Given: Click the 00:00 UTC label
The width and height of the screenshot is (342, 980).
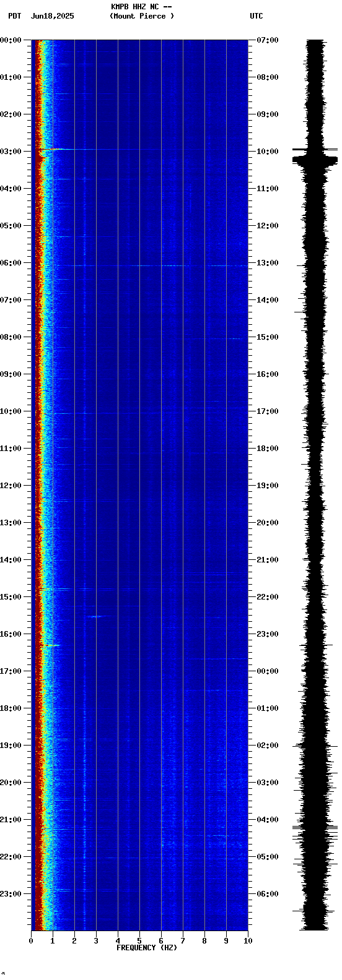Looking at the screenshot, I should [x=268, y=671].
